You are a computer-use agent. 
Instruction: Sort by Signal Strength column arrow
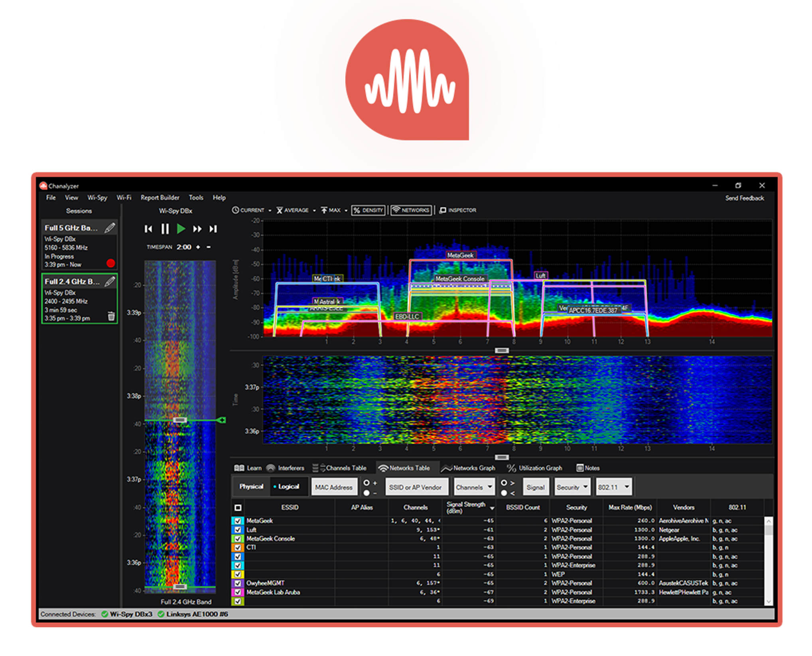[x=492, y=508]
